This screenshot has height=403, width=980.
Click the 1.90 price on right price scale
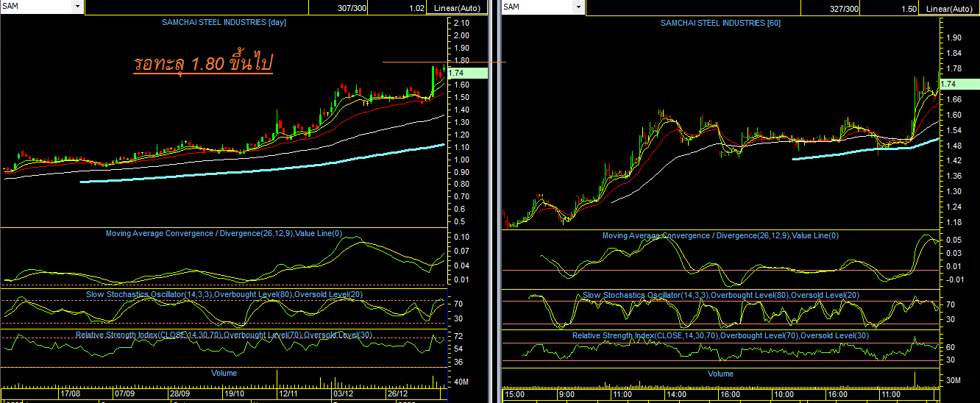pos(955,38)
